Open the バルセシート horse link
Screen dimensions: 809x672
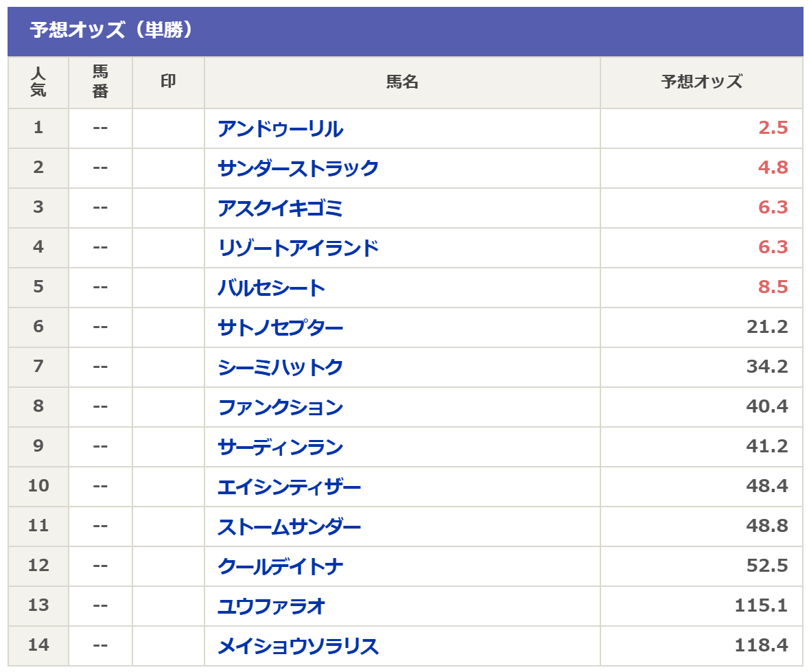point(271,288)
